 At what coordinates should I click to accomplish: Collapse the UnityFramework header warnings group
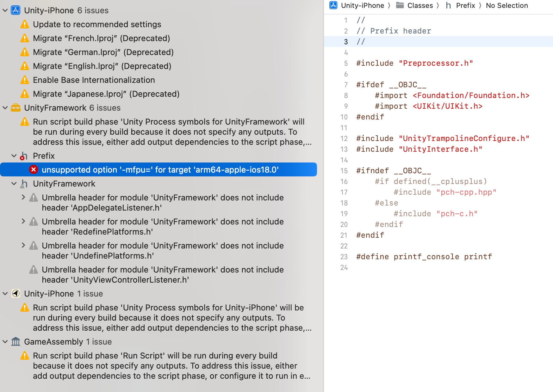[14, 183]
